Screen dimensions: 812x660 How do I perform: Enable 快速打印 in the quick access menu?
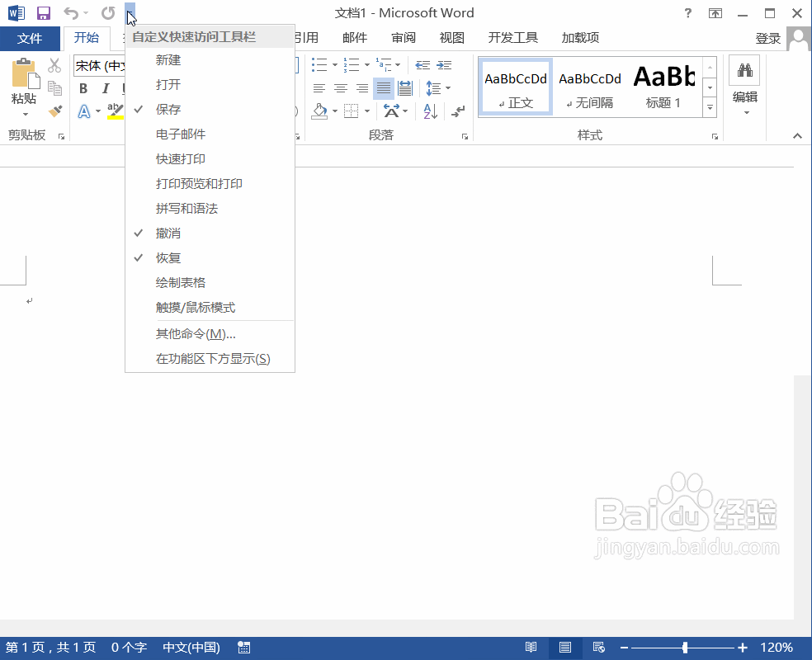click(210, 159)
